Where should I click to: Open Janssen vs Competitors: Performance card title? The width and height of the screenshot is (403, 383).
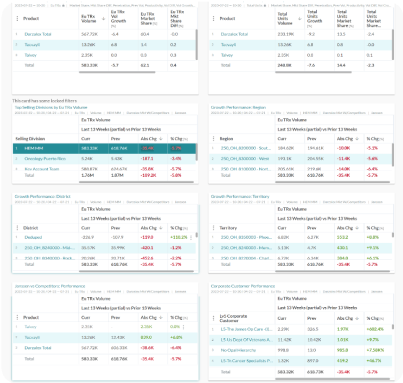[x=50, y=286]
